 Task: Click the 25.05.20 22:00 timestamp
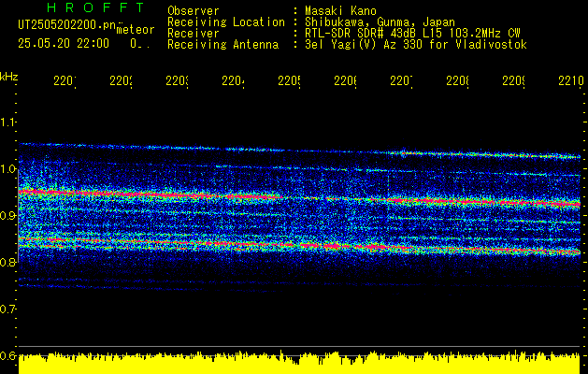pyautogui.click(x=64, y=44)
